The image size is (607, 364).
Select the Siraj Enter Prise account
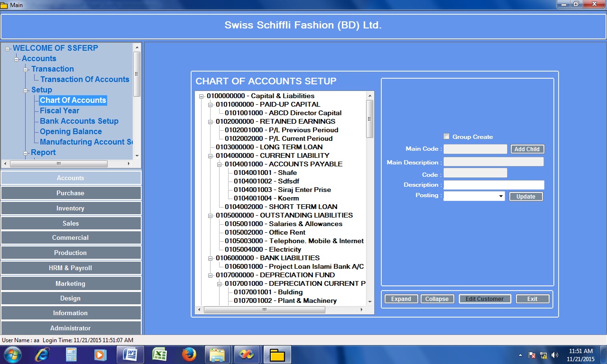(282, 190)
